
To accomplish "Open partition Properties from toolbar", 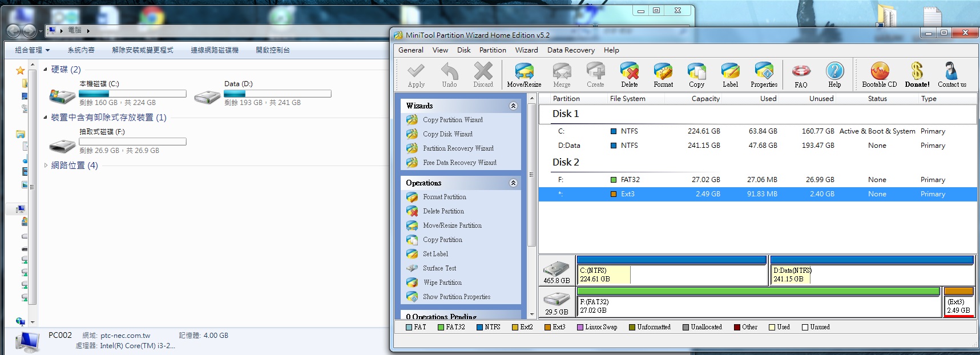I will point(764,75).
